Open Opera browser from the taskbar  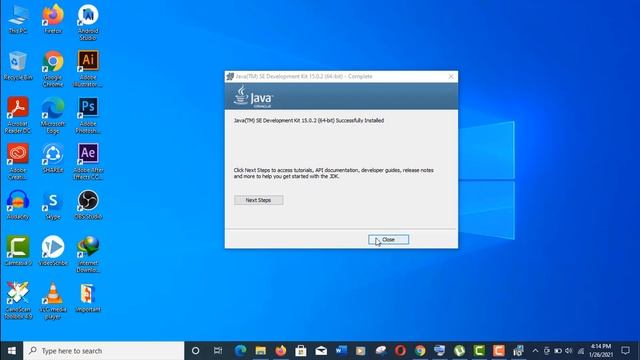coord(400,351)
